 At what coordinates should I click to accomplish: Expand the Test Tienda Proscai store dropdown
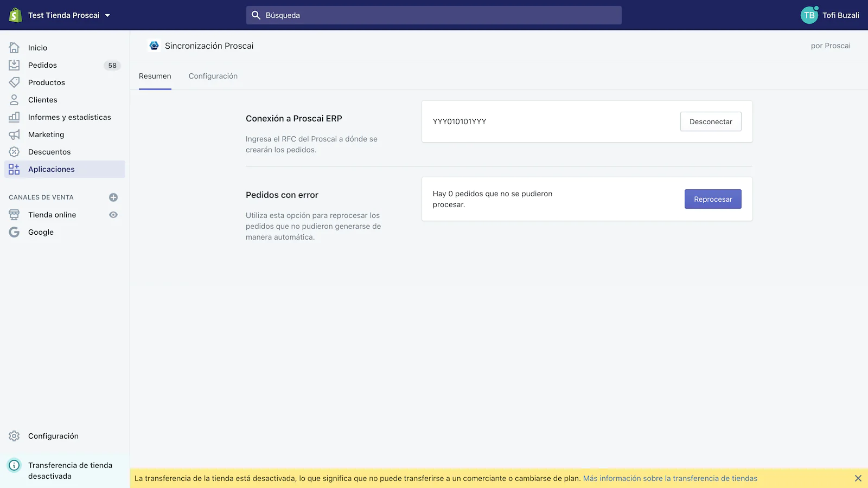[x=107, y=15]
